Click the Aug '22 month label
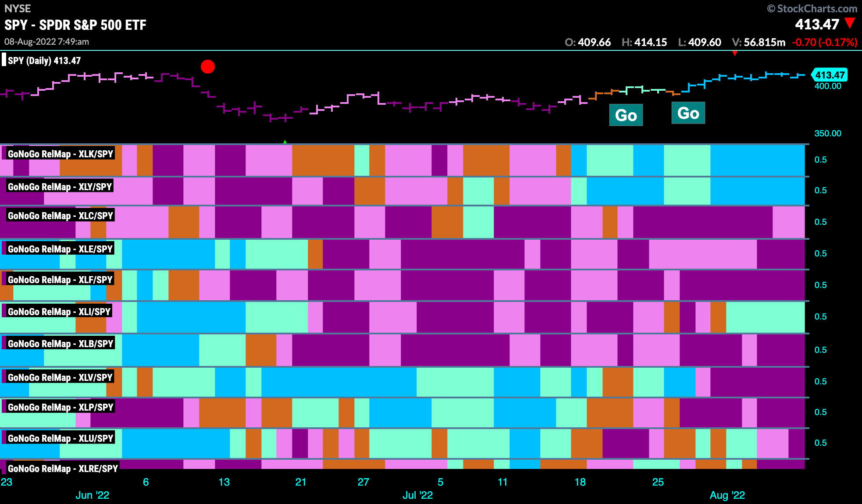The height and width of the screenshot is (504, 862). [727, 495]
